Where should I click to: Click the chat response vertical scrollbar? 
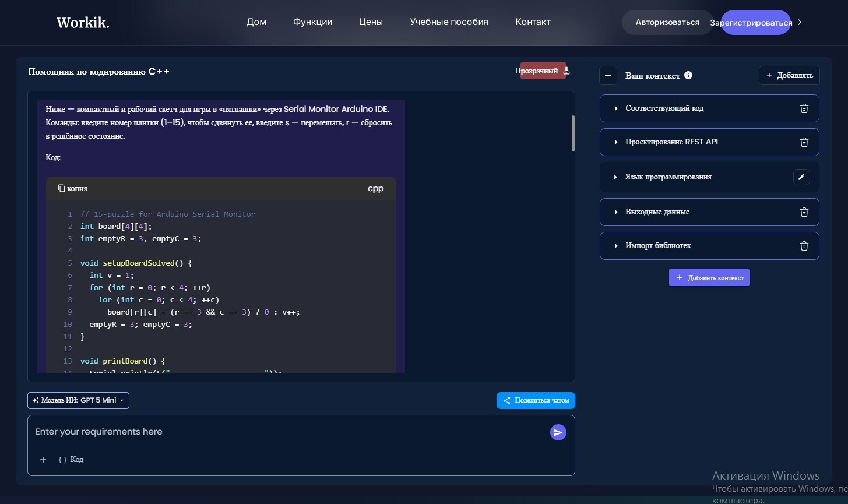pyautogui.click(x=573, y=134)
